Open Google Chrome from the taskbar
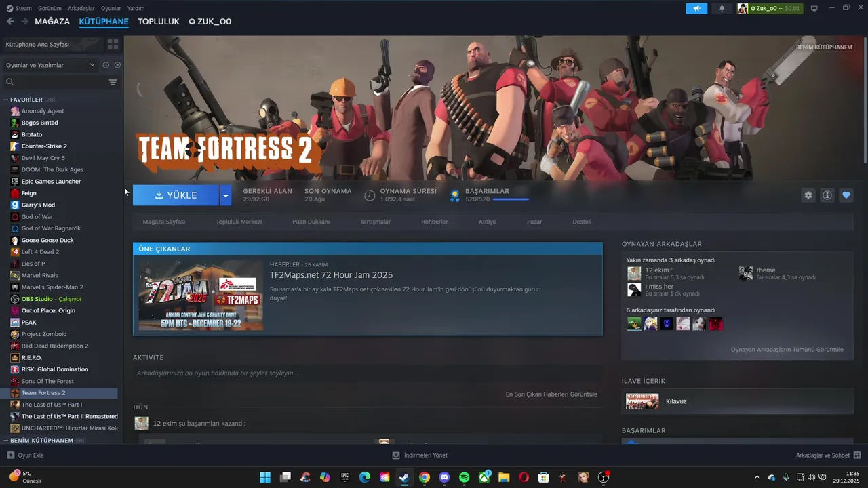The width and height of the screenshot is (868, 488). [x=424, y=477]
